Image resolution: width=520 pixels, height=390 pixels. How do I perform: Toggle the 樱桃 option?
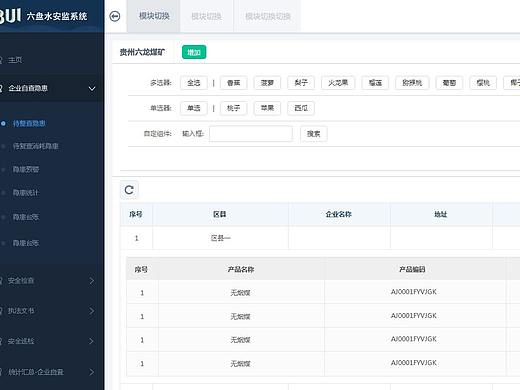coord(483,83)
